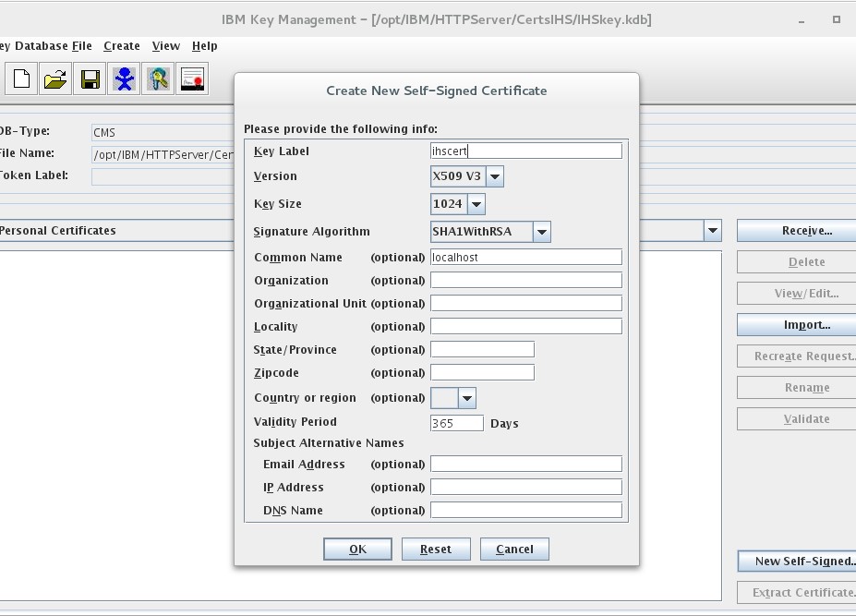Click the File Name path field
Viewport: 856px width, 616px height.
tap(163, 154)
